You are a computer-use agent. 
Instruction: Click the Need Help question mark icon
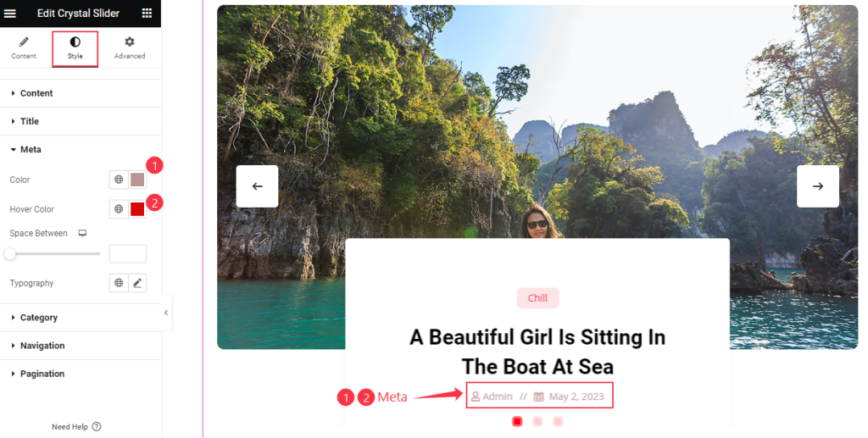click(x=97, y=426)
